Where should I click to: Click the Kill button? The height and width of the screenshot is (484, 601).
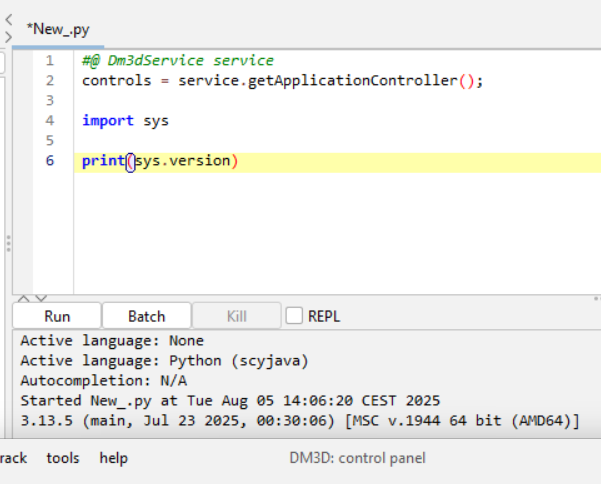pos(236,316)
